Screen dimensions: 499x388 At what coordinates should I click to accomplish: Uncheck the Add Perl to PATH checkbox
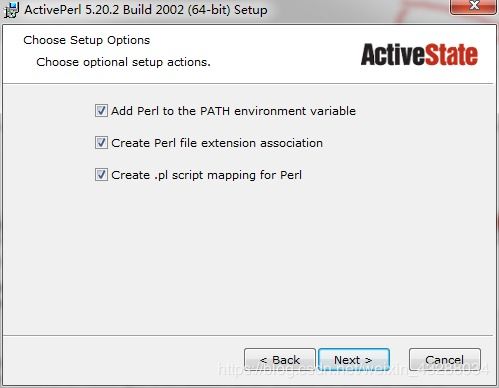tap(101, 111)
